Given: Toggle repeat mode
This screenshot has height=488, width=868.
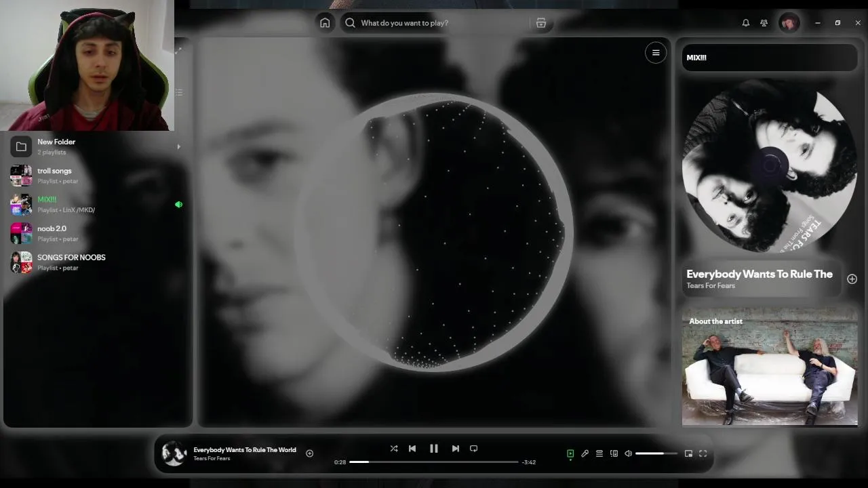Looking at the screenshot, I should coord(474,449).
